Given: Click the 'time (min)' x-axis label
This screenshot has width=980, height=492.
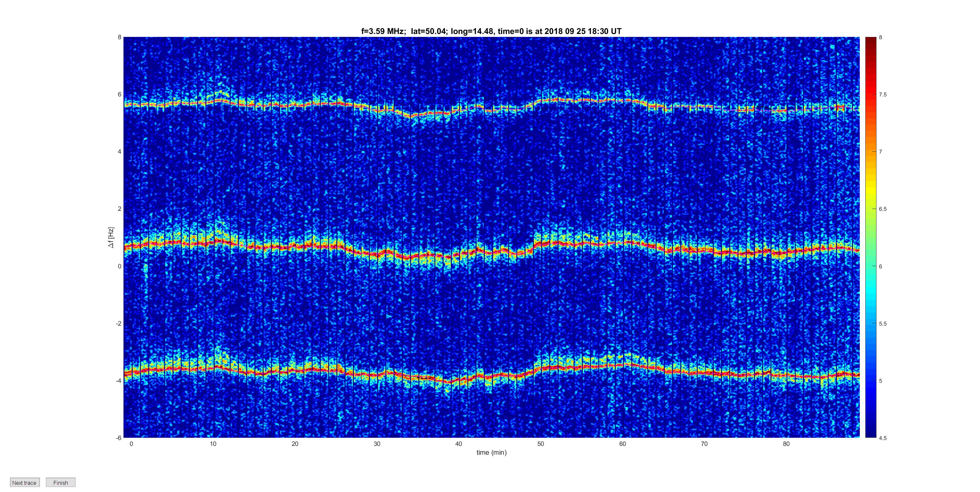Looking at the screenshot, I should click(492, 452).
